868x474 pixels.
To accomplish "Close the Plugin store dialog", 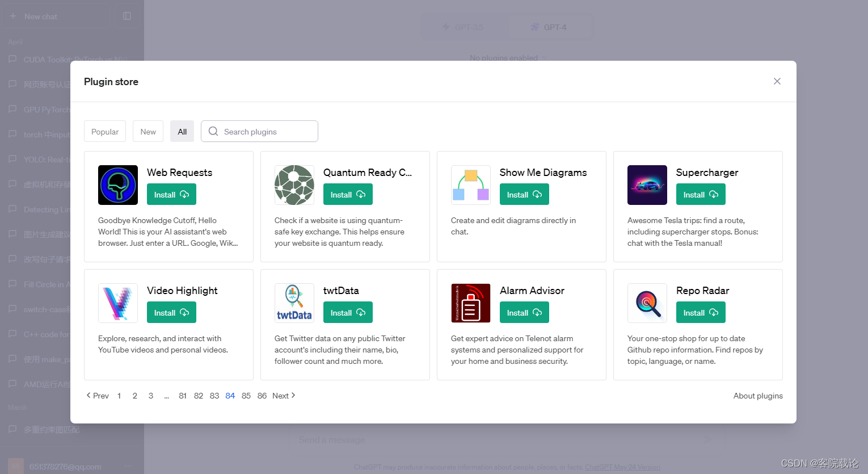I will 777,81.
